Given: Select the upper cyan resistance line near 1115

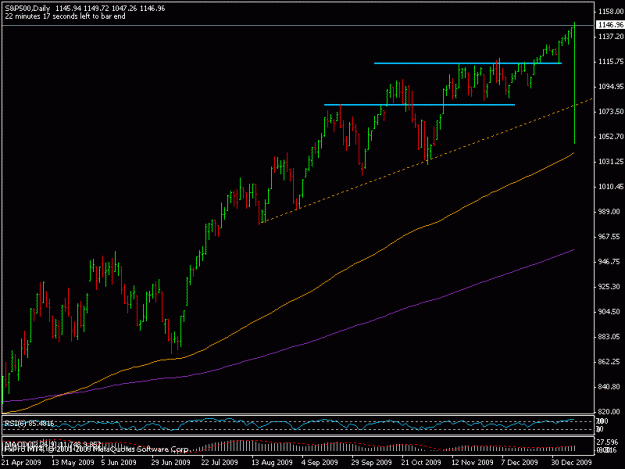Looking at the screenshot, I should (468, 63).
